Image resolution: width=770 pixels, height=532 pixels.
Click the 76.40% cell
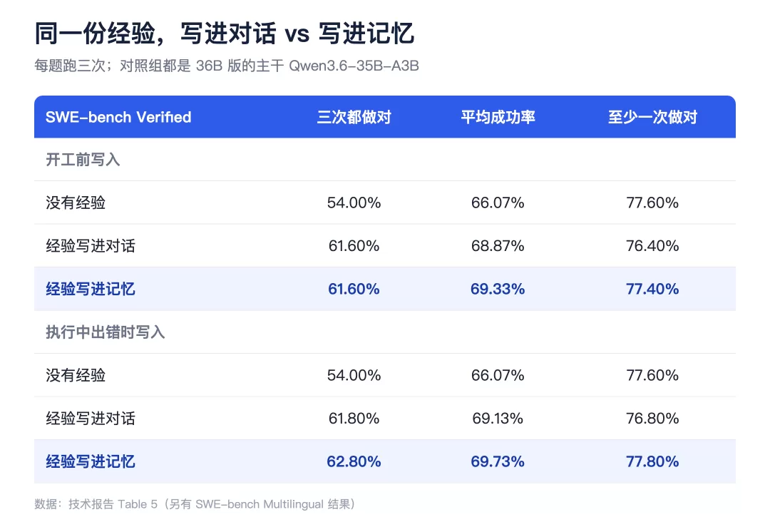[x=652, y=245]
